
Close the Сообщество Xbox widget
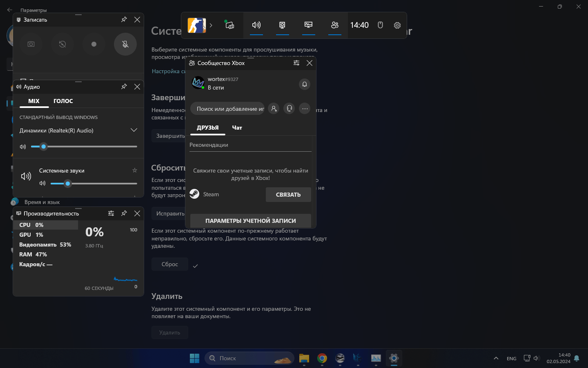(310, 63)
